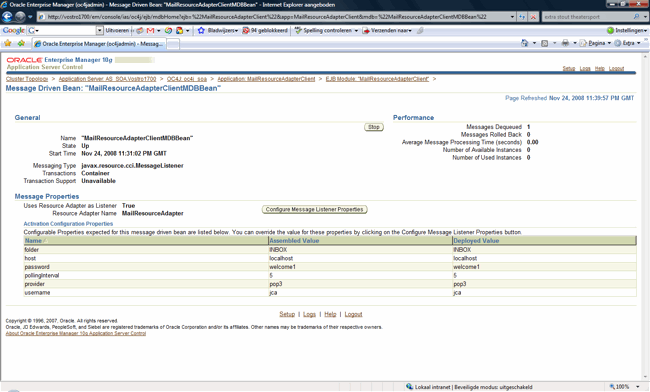Image resolution: width=650 pixels, height=392 pixels.
Task: Click the Help link in page header
Action: (599, 69)
